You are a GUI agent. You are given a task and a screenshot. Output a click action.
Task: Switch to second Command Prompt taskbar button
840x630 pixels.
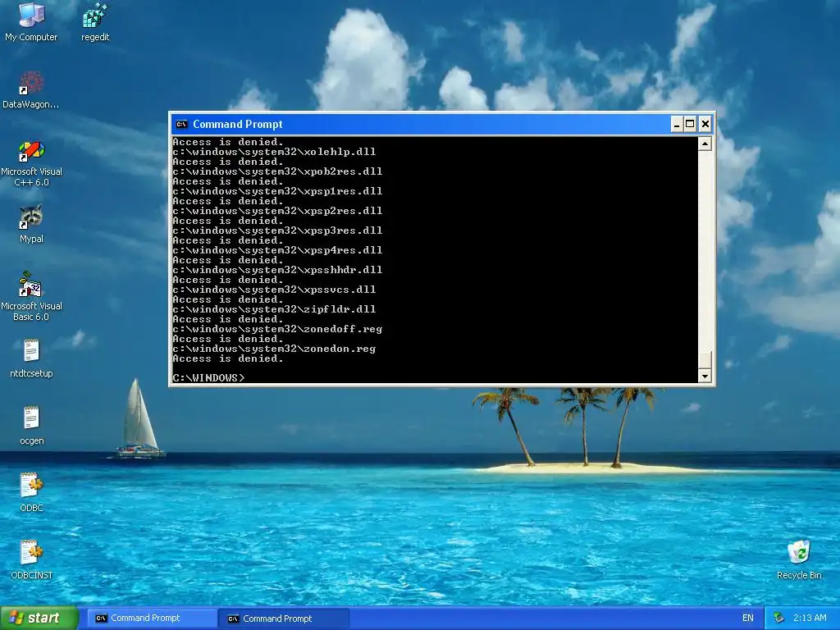[x=284, y=619]
